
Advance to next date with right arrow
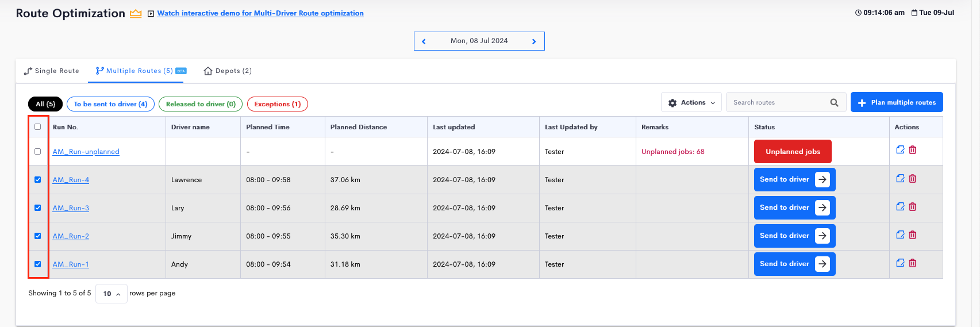coord(534,41)
